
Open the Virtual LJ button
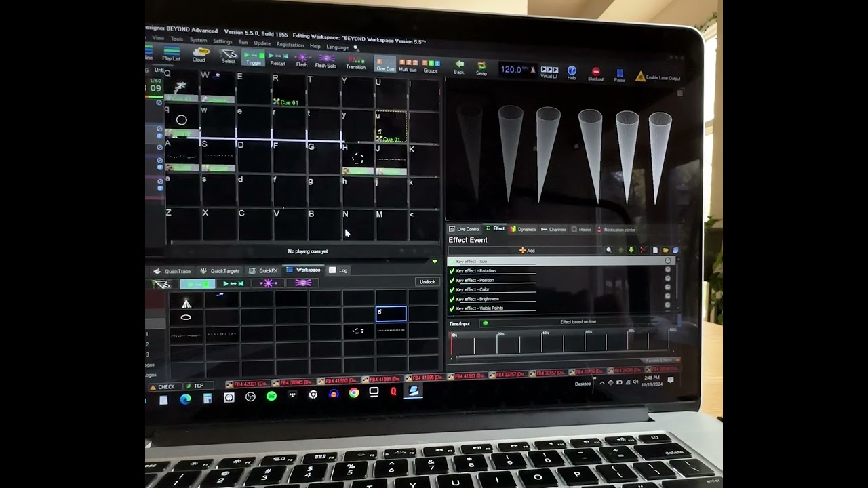pos(549,72)
